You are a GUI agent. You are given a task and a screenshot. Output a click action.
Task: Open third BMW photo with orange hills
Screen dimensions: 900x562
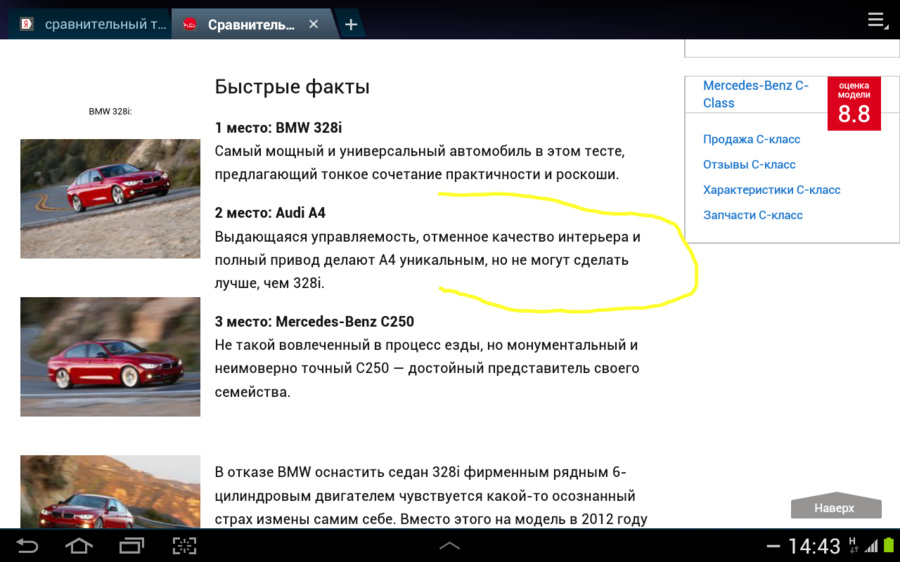[x=110, y=491]
